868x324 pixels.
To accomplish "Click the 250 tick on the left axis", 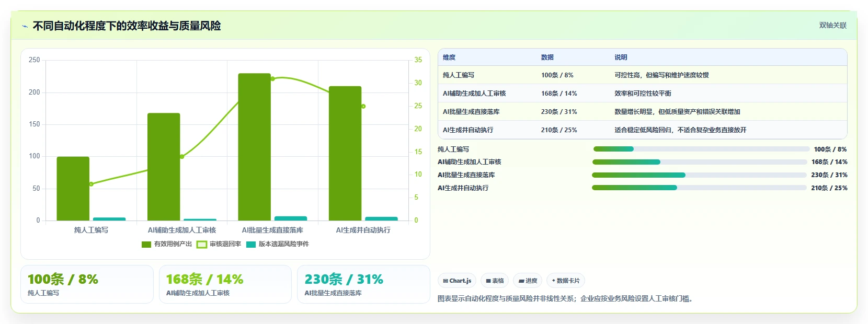I will [34, 60].
